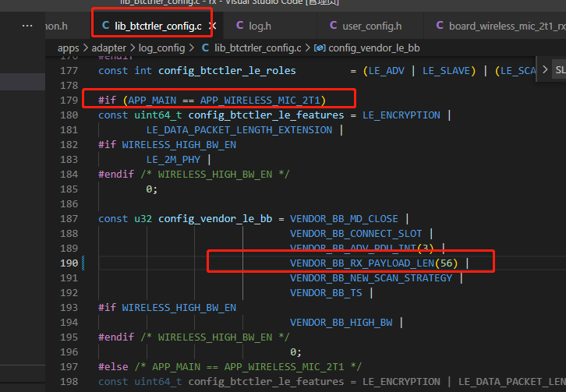Click APP_WIRELESS_MIC_2T1 on line 179
The width and height of the screenshot is (566, 392).
coord(260,101)
